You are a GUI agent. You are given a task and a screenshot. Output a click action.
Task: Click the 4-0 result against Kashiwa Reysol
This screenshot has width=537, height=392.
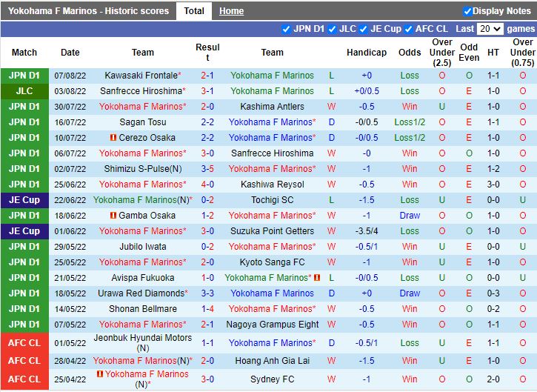[207, 185]
